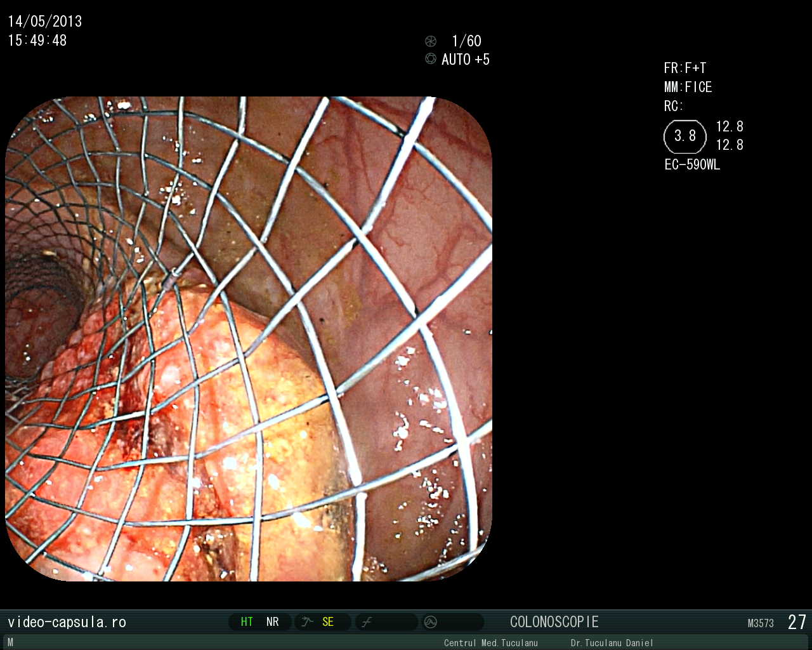Click the timestamp 15:49:48
Screen dimensions: 812x650
pyautogui.click(x=37, y=41)
